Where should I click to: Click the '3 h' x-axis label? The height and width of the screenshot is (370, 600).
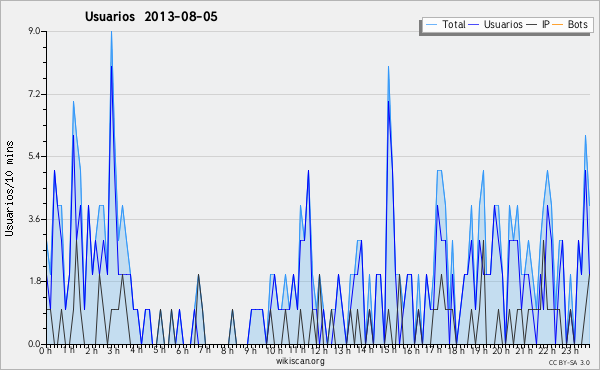coord(113,351)
